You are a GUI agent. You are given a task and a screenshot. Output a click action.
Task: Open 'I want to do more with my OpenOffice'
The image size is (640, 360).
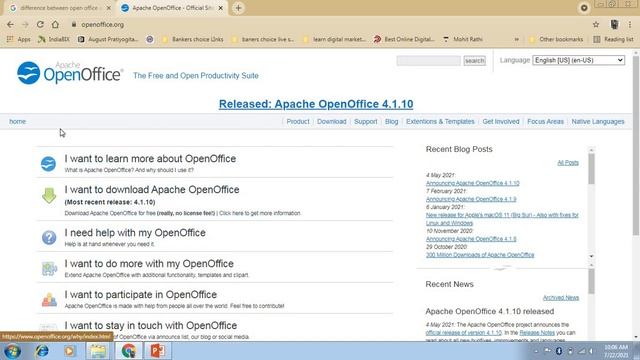[x=149, y=264]
